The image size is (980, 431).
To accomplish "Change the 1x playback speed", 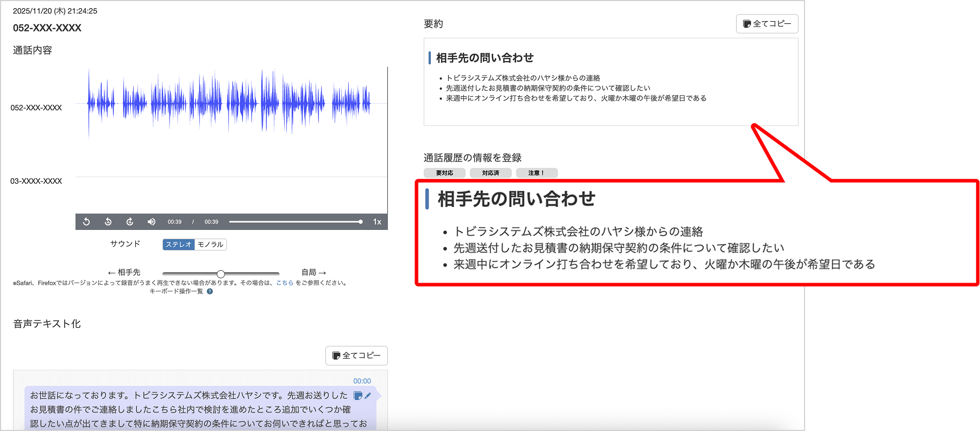I will click(377, 222).
